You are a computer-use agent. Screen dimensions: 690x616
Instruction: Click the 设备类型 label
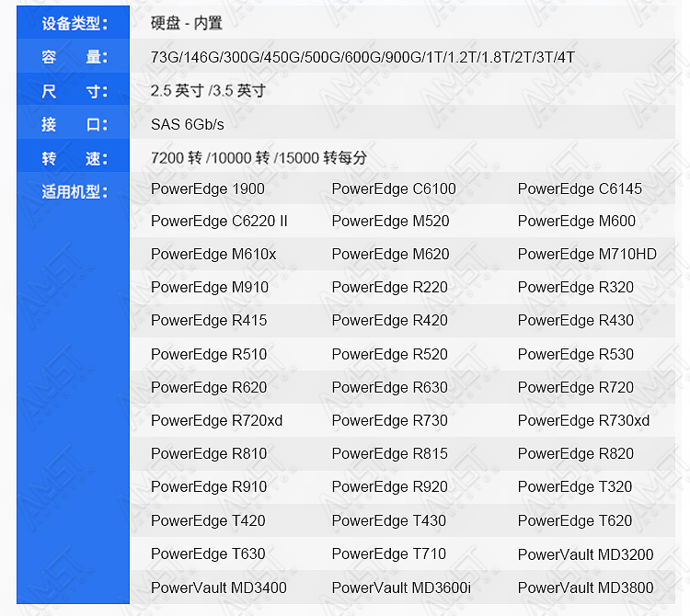[x=75, y=23]
